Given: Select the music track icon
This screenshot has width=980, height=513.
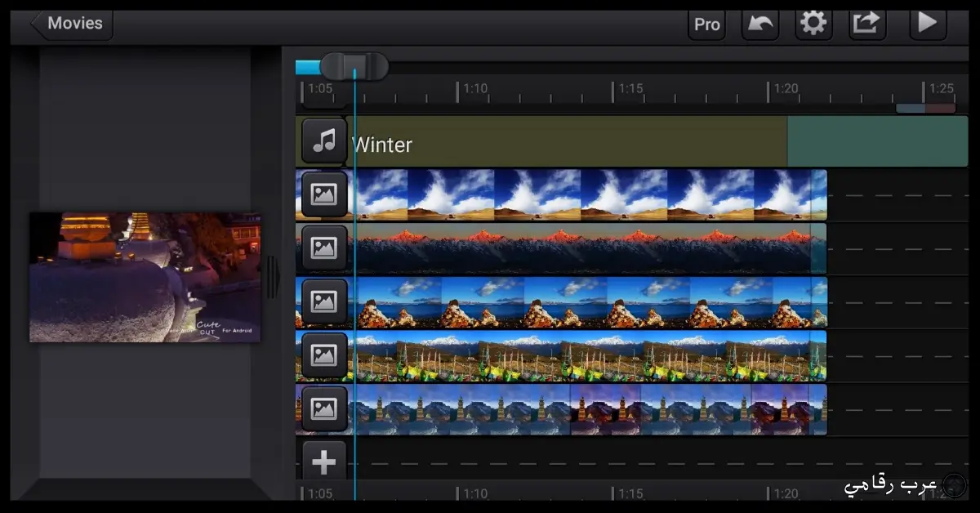Looking at the screenshot, I should pos(324,141).
